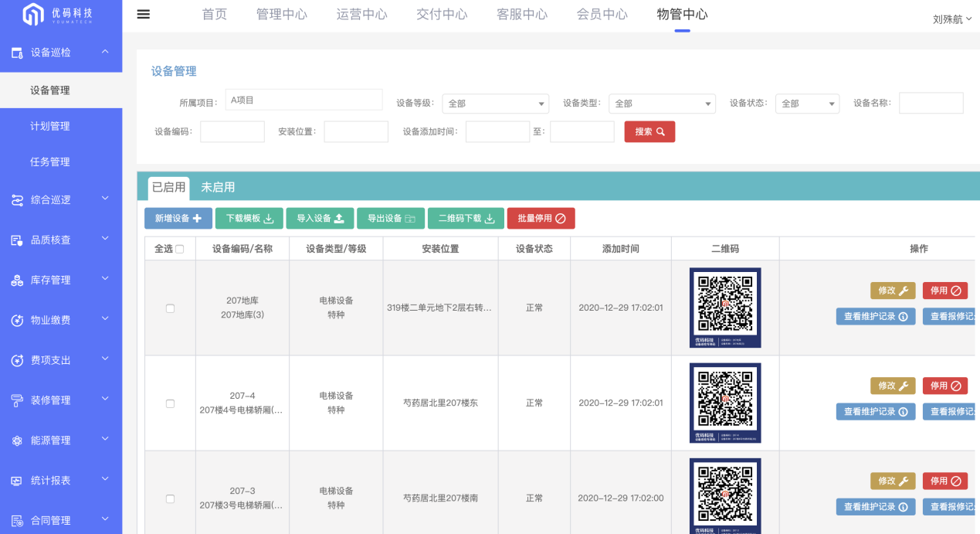Image resolution: width=980 pixels, height=534 pixels.
Task: Open the 设备类型 dropdown
Action: pyautogui.click(x=662, y=104)
